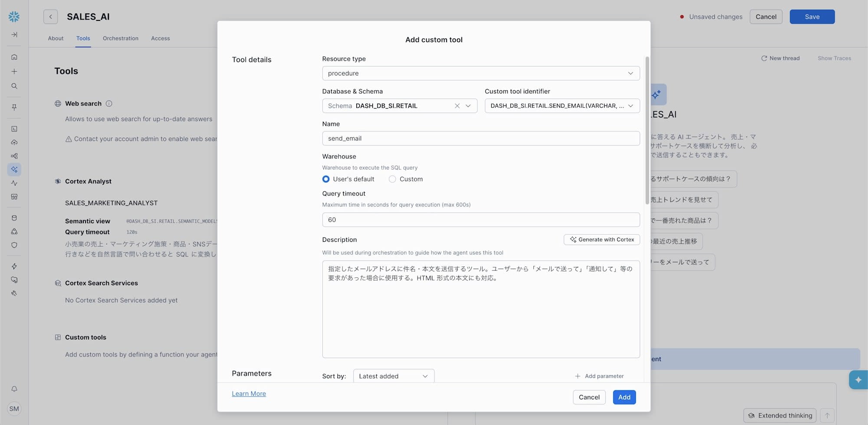The height and width of the screenshot is (425, 868).
Task: Clear the DASH_DB_SI.RETAIL schema selection
Action: tap(457, 105)
